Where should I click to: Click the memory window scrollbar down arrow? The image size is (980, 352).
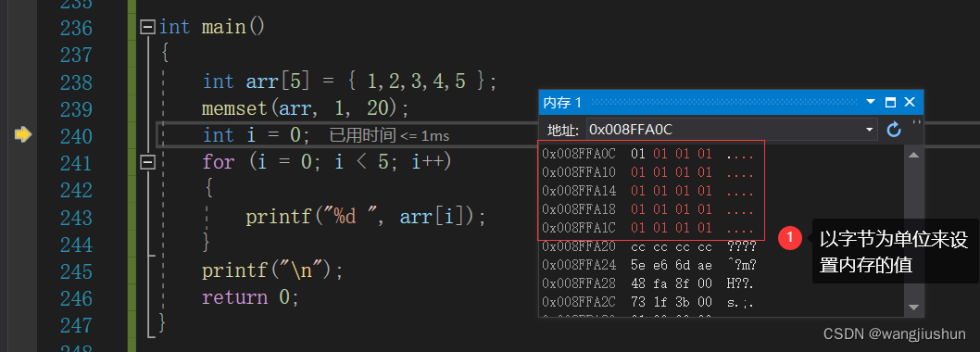(x=913, y=307)
